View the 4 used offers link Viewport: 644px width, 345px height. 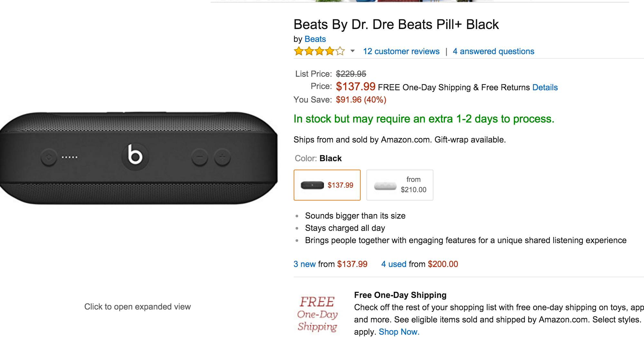tap(393, 264)
